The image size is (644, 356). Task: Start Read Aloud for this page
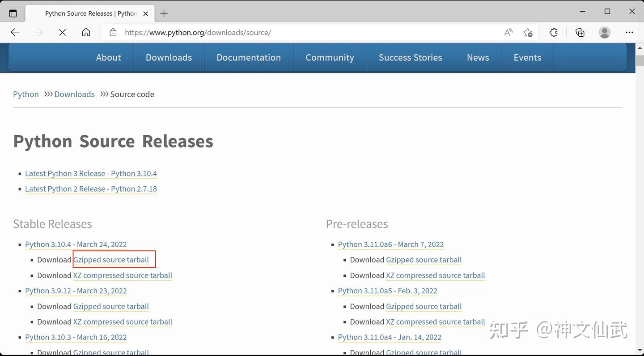[508, 32]
